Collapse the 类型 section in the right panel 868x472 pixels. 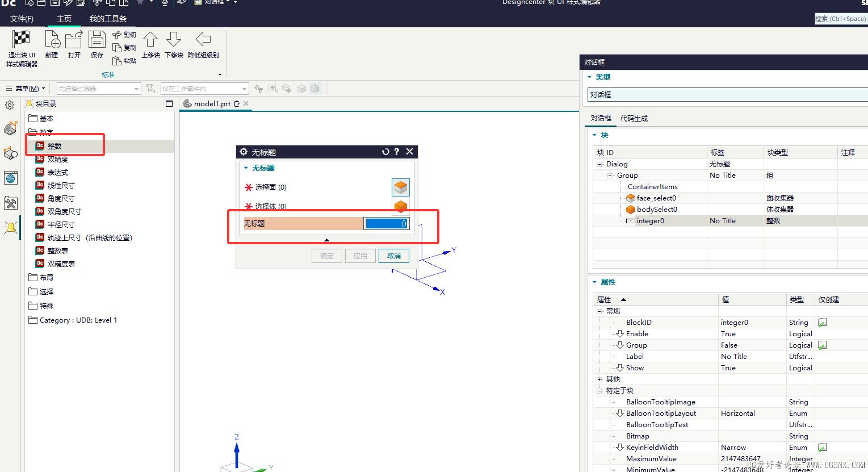coord(590,77)
